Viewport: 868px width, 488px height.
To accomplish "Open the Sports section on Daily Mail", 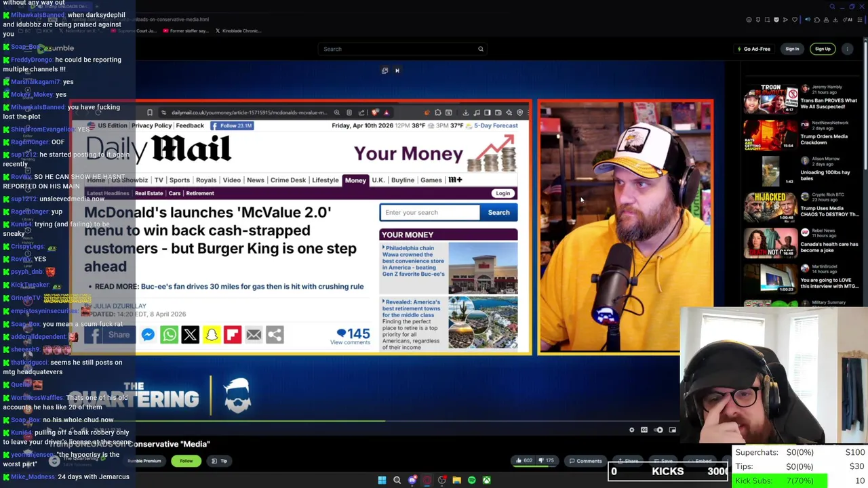I will [180, 180].
